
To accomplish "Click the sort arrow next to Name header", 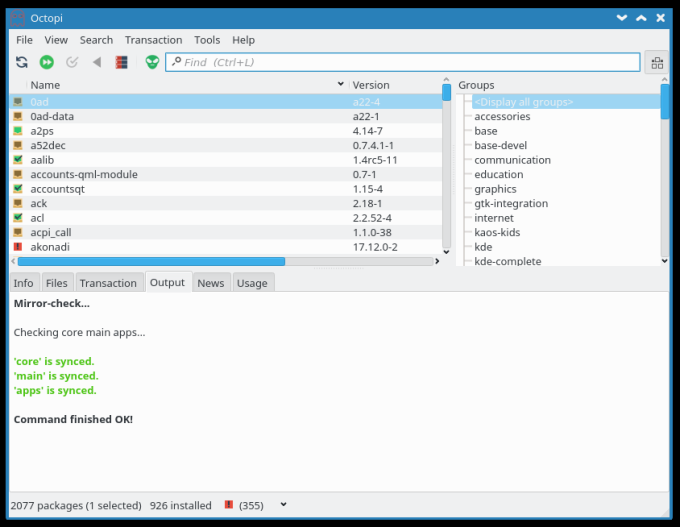I will tap(341, 85).
